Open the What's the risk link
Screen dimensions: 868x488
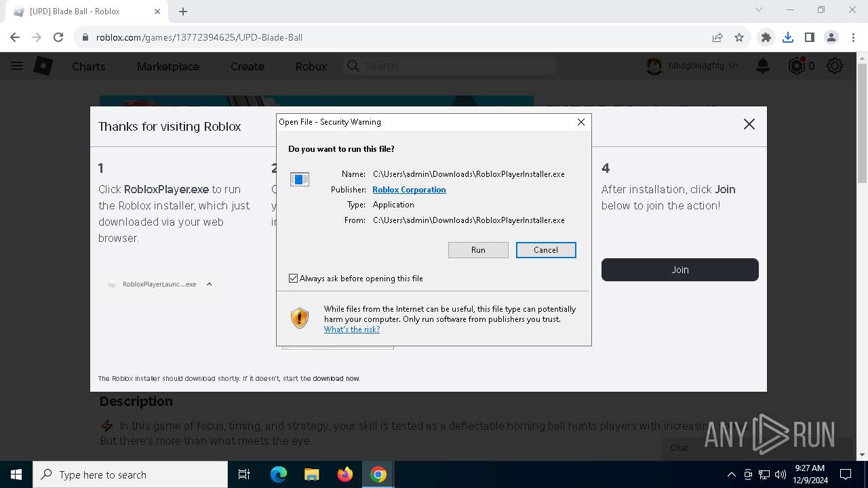[x=351, y=329]
